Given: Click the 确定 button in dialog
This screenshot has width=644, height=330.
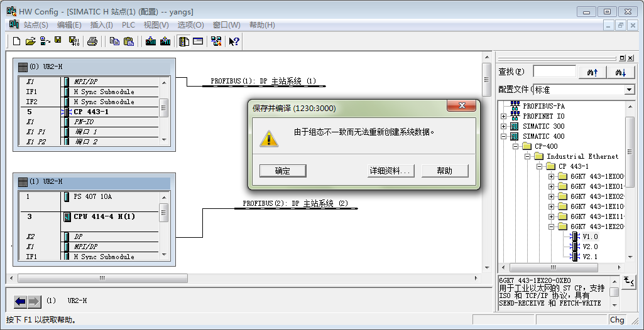Looking at the screenshot, I should (x=283, y=171).
